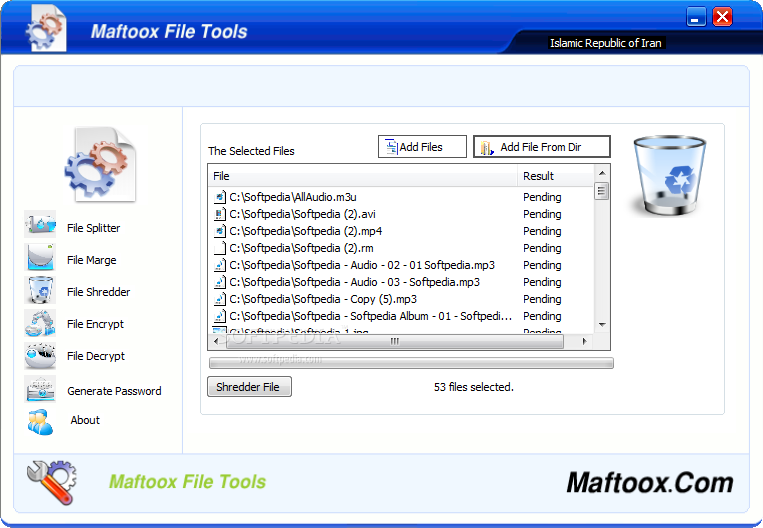Image resolution: width=763 pixels, height=528 pixels.
Task: Open the Generate Password icon
Action: coord(40,388)
